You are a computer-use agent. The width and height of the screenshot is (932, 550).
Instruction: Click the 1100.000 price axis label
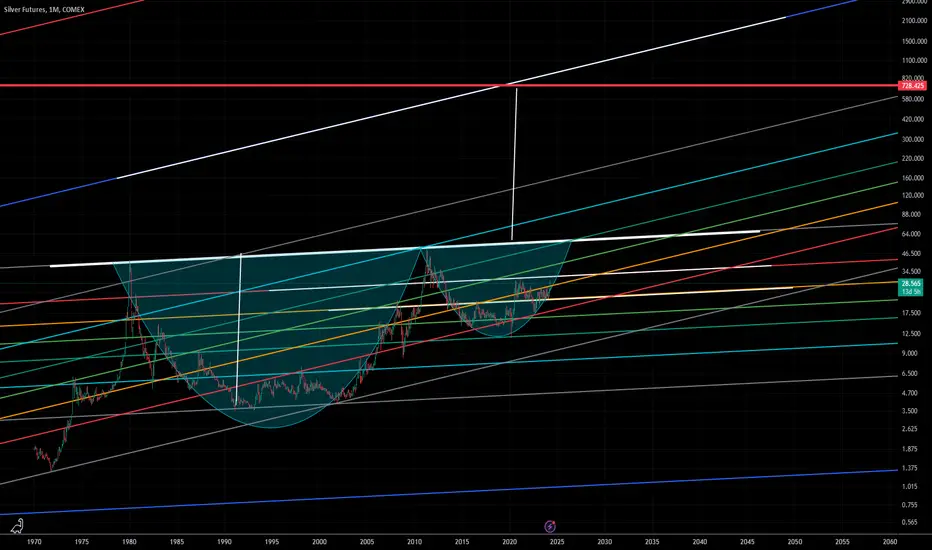(x=914, y=60)
